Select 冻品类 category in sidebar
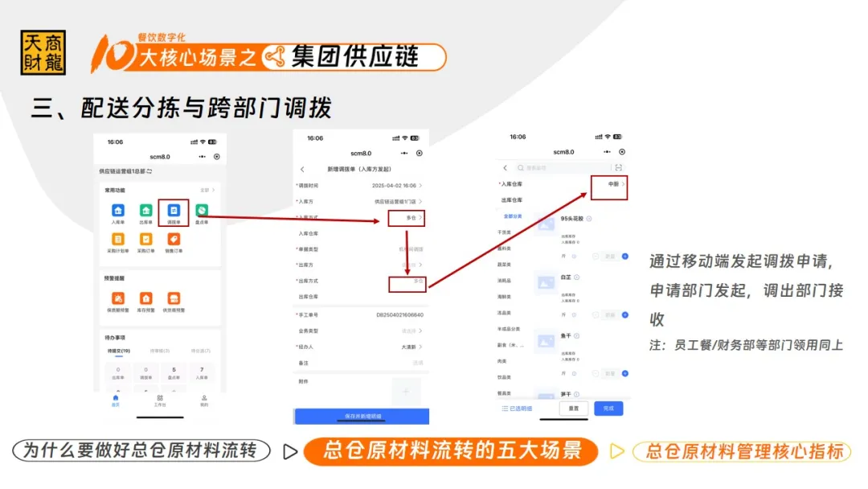This screenshot has height=489, width=868. [504, 313]
